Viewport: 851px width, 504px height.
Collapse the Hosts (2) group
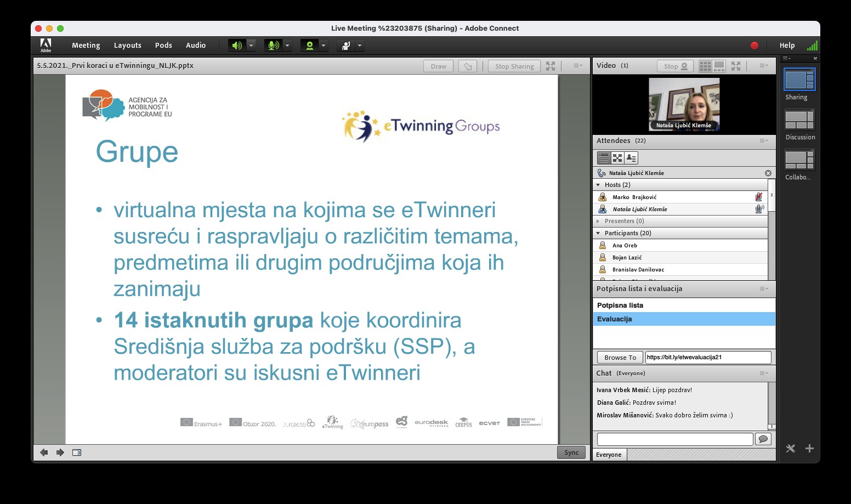click(598, 185)
